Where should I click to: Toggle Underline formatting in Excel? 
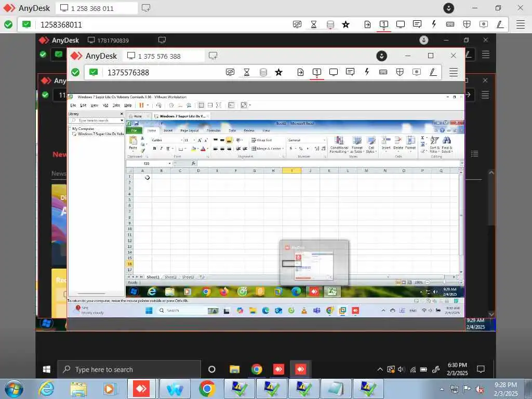tap(168, 149)
